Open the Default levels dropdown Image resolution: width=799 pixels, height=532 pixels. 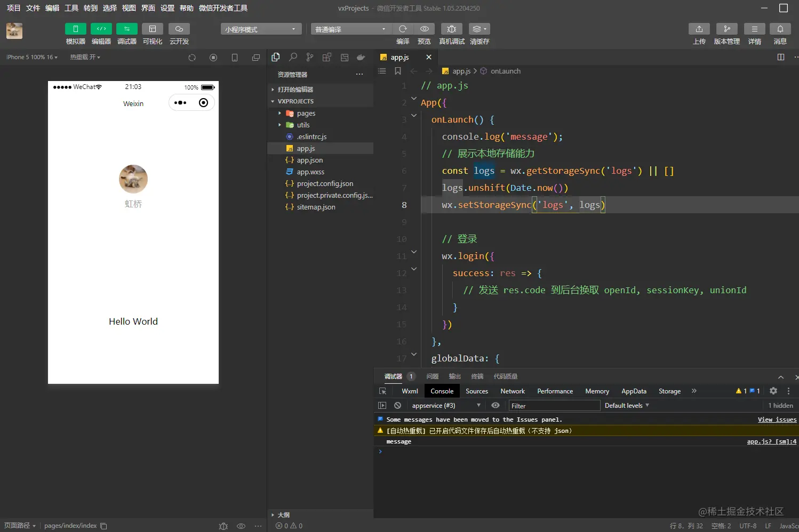627,406
